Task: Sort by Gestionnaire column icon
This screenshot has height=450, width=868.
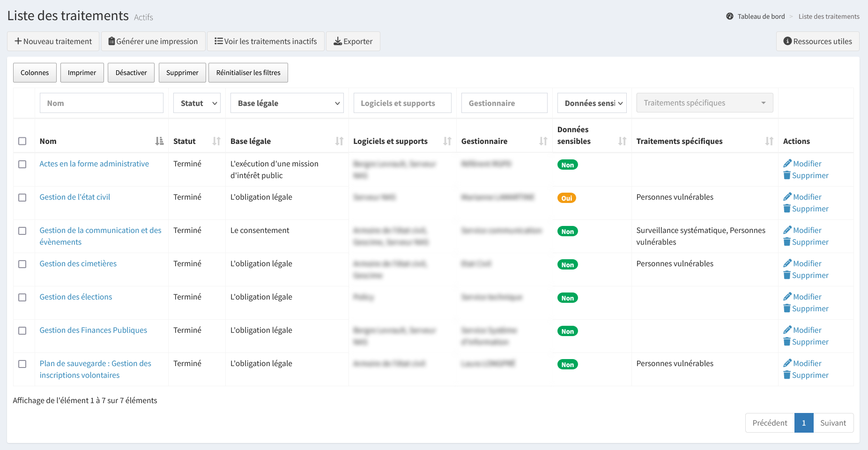Action: tap(543, 141)
